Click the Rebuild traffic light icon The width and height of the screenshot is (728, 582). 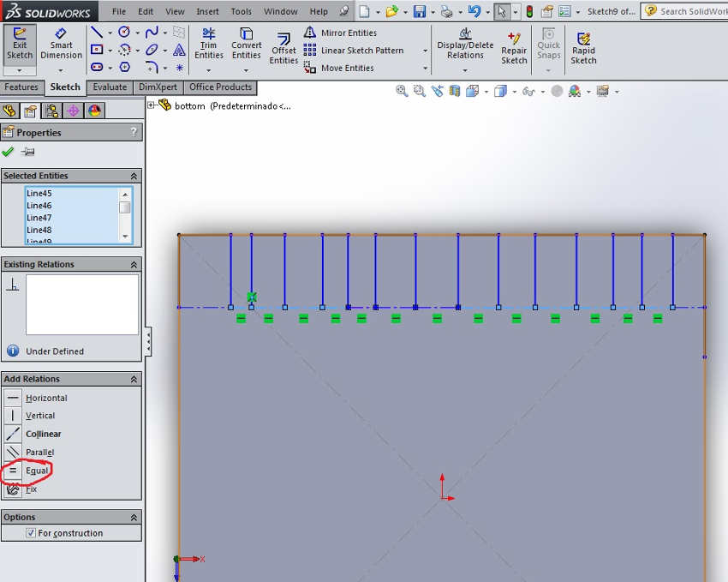[529, 11]
